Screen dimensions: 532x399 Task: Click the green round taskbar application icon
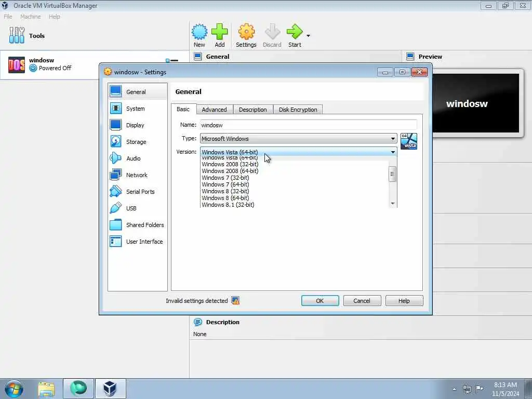pyautogui.click(x=78, y=389)
